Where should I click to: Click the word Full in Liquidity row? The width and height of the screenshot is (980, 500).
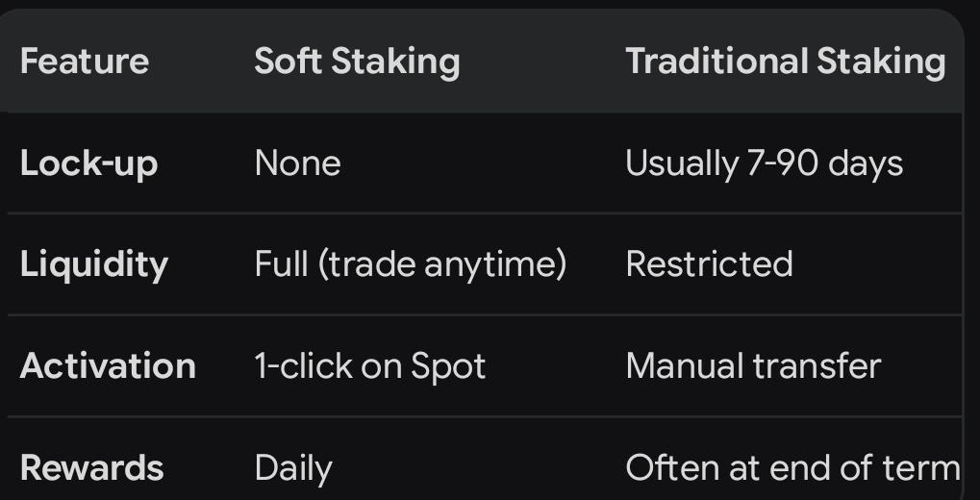282,263
